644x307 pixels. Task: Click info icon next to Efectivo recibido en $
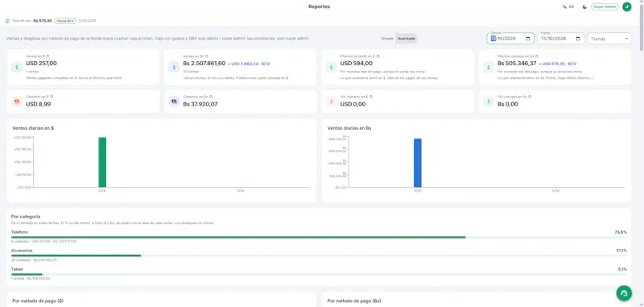(x=378, y=56)
